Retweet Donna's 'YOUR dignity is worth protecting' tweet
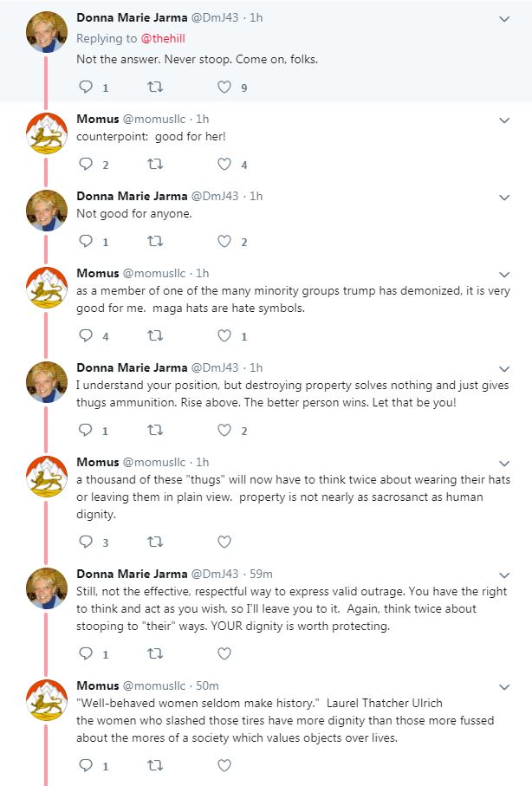 point(155,653)
